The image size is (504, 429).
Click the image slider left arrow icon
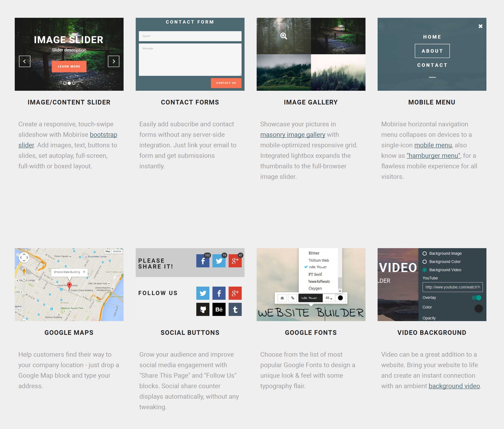tap(24, 61)
